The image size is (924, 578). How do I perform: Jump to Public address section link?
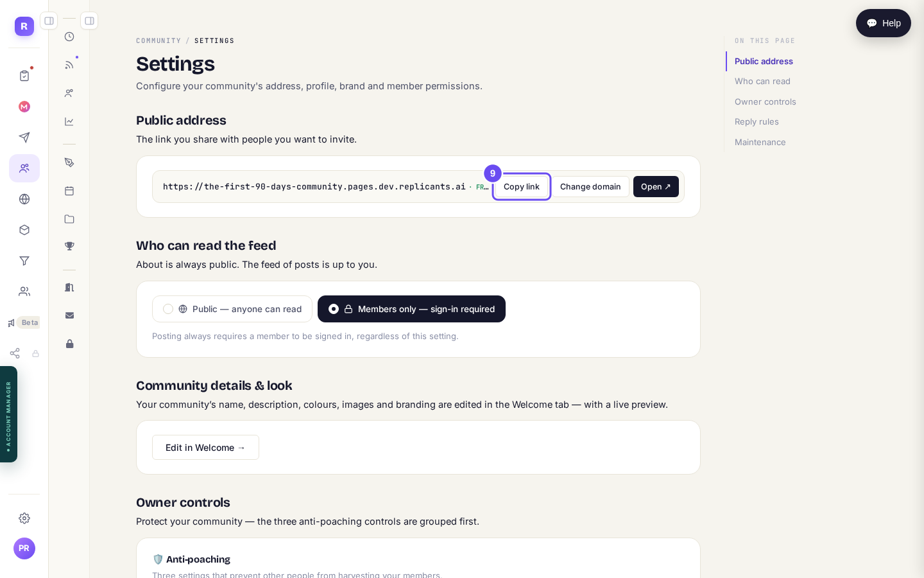point(764,61)
